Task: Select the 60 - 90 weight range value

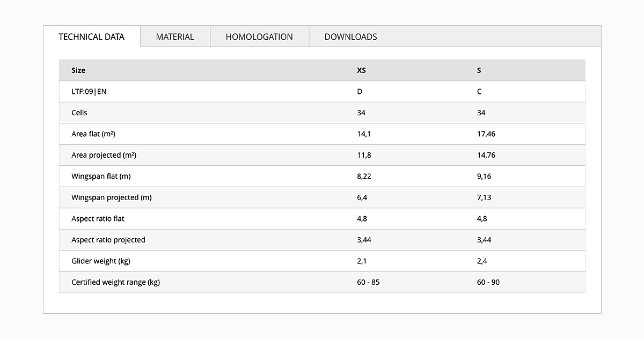Action: coord(488,282)
